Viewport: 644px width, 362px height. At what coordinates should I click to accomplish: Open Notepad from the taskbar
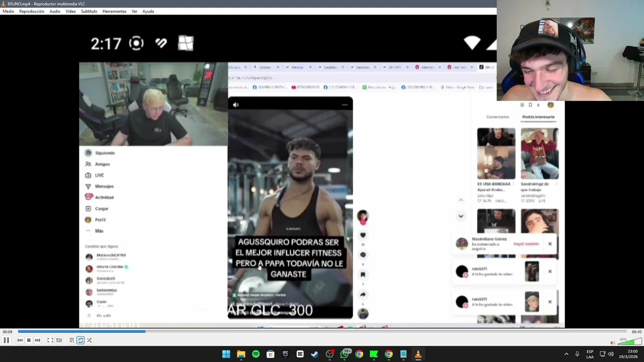point(403,354)
